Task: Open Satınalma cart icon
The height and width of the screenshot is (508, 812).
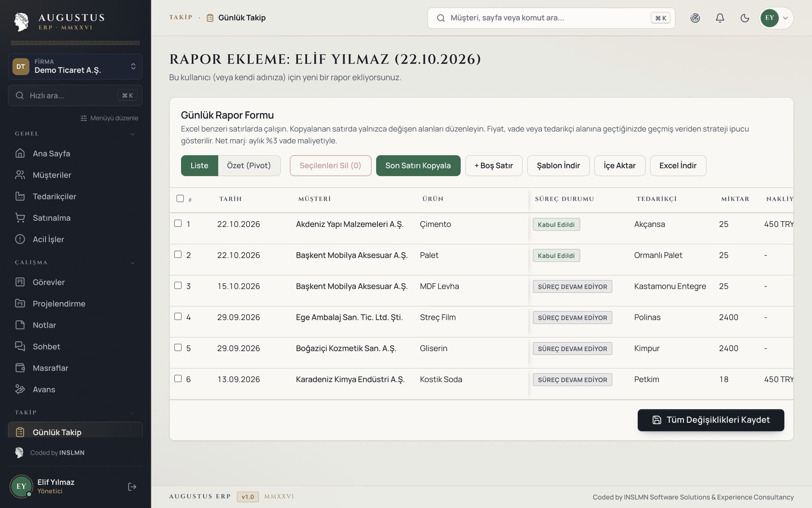Action: [20, 218]
